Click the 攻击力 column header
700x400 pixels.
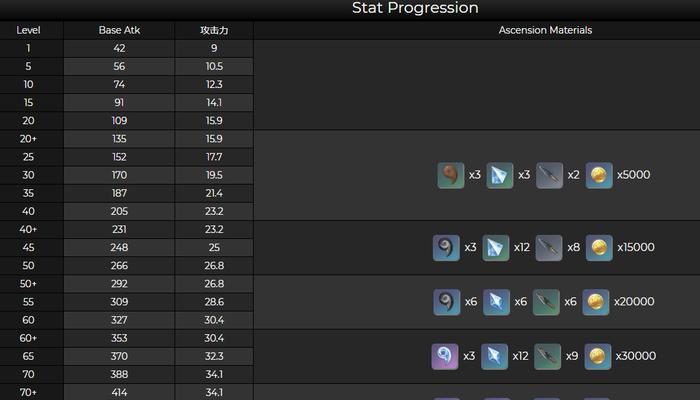click(214, 30)
